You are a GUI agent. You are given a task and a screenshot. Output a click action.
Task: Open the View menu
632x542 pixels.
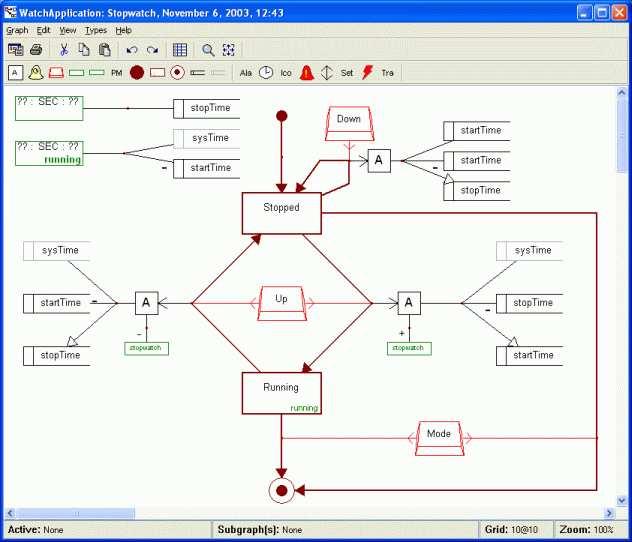click(x=68, y=31)
